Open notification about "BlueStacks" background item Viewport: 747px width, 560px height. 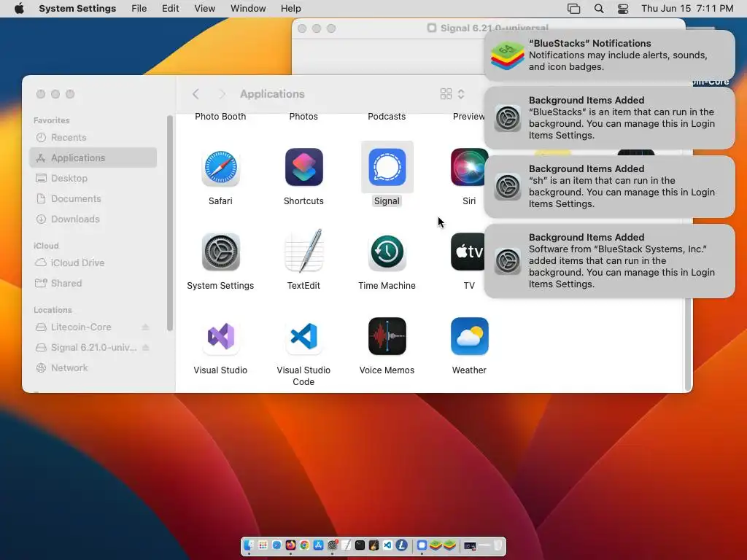click(x=609, y=117)
